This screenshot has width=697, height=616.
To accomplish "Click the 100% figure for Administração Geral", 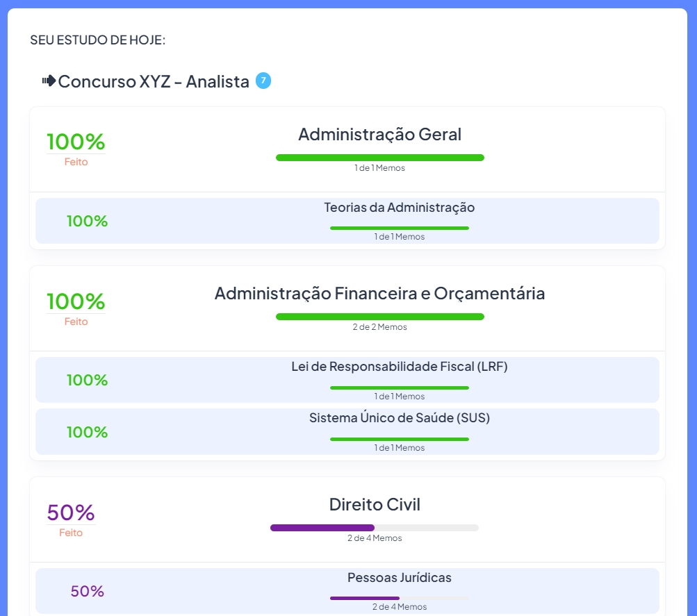I will [x=76, y=142].
